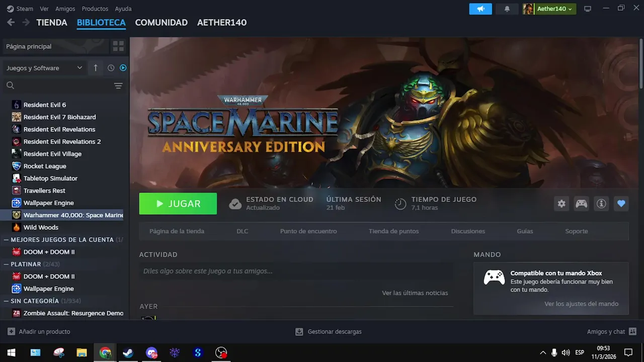Open the AETHER140 profile tab
The height and width of the screenshot is (362, 644).
222,23
